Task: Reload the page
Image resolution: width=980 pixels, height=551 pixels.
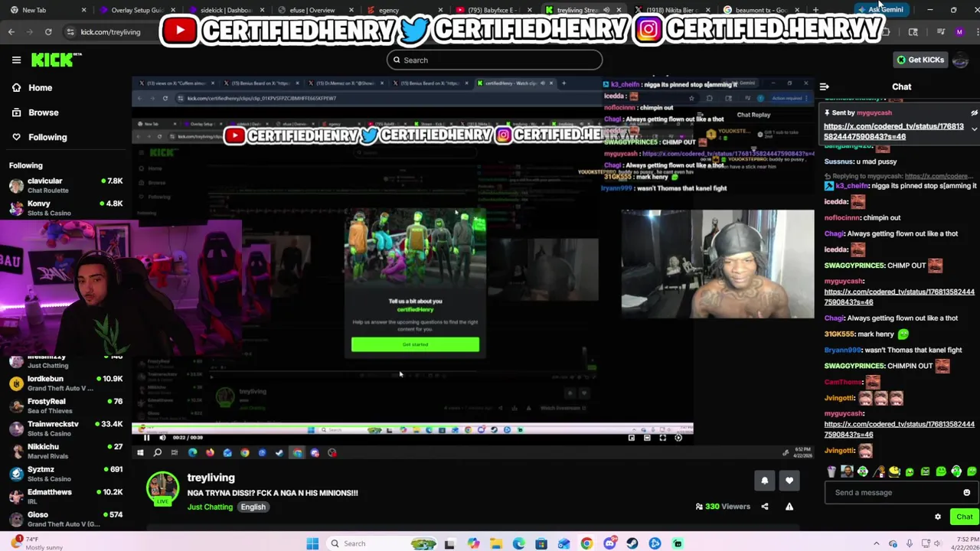Action: click(x=48, y=32)
